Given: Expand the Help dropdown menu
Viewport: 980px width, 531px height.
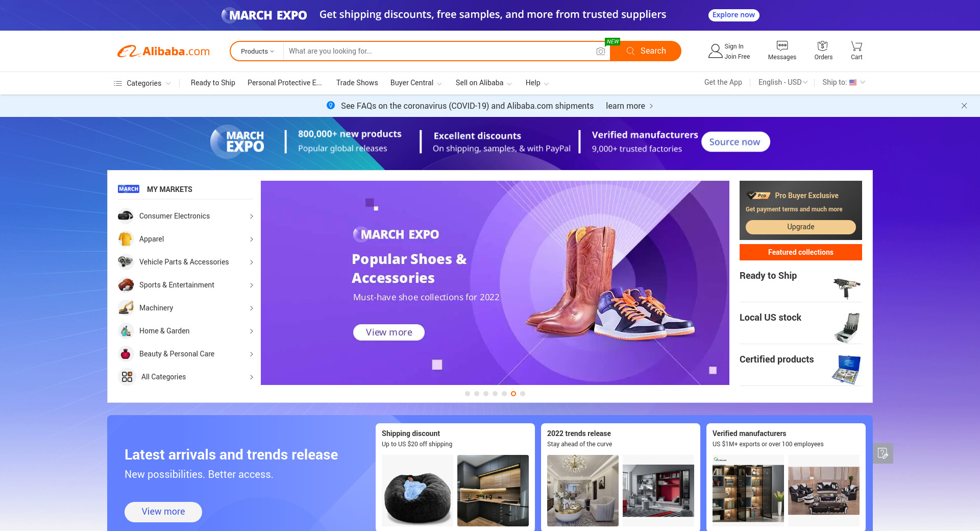Looking at the screenshot, I should (x=546, y=83).
